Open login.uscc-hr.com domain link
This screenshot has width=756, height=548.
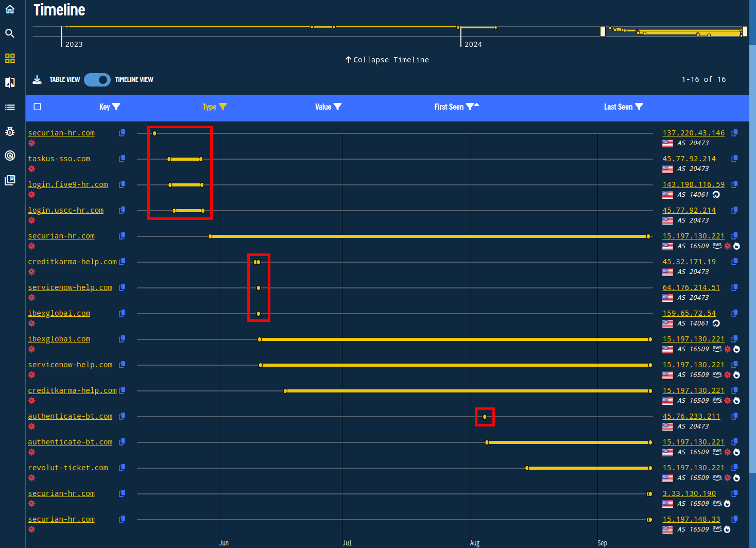(66, 210)
